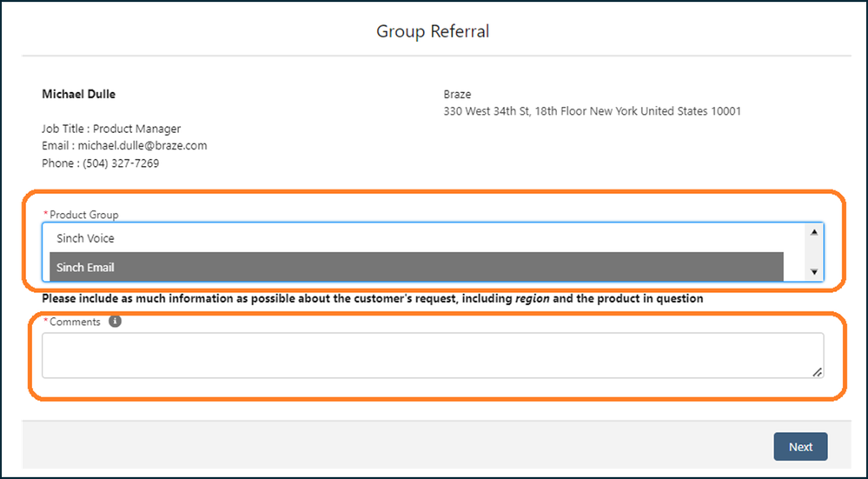The width and height of the screenshot is (868, 479).
Task: Select Sinch Voice in Product Group list
Action: point(416,238)
